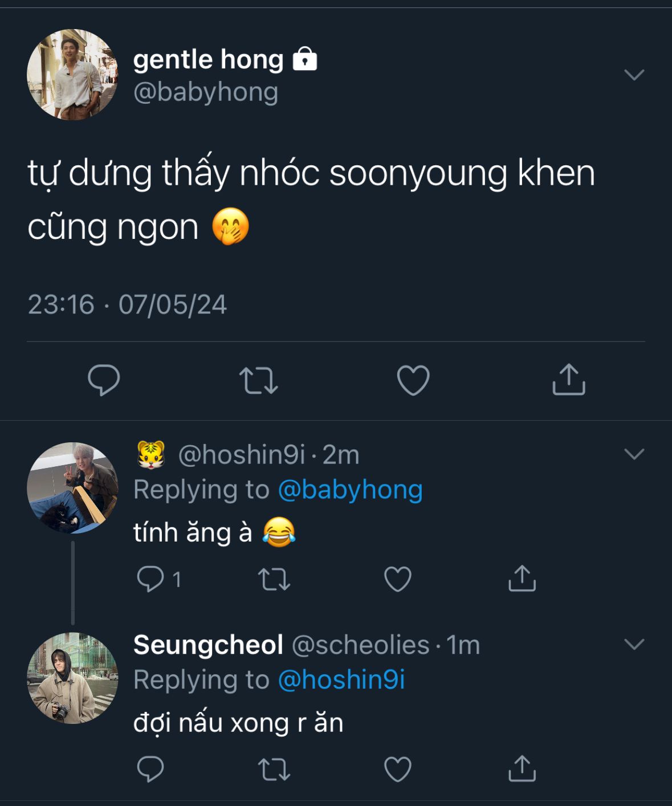The width and height of the screenshot is (672, 806).
Task: View gentle hong's profile picture
Action: [x=72, y=75]
